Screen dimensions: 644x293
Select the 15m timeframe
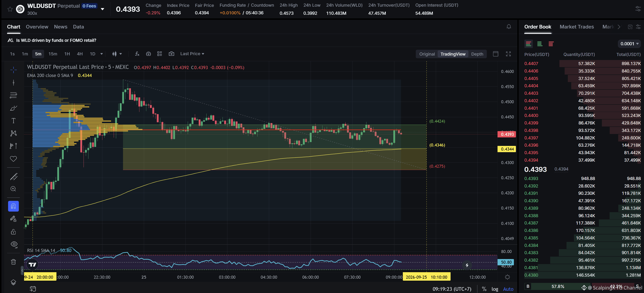pos(53,54)
